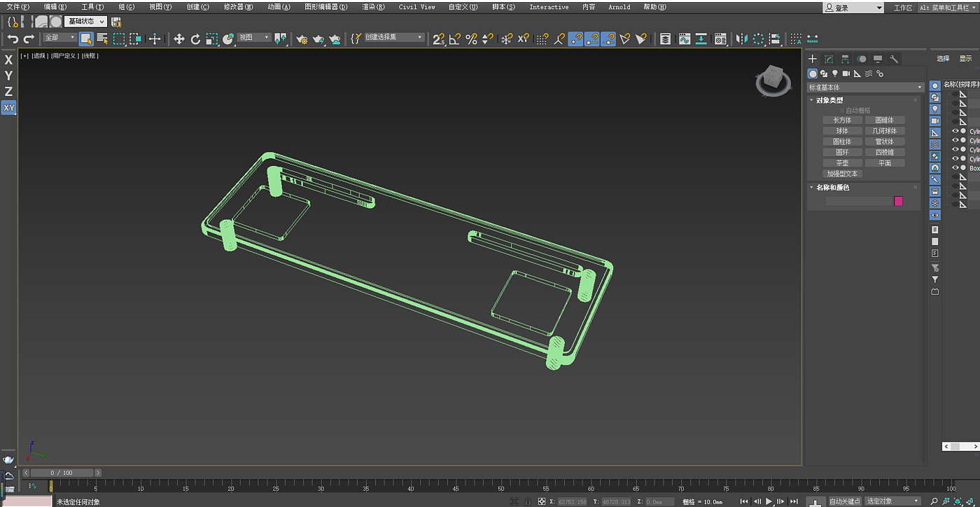Select the Move transform tool
This screenshot has width=980, height=507.
click(x=178, y=39)
